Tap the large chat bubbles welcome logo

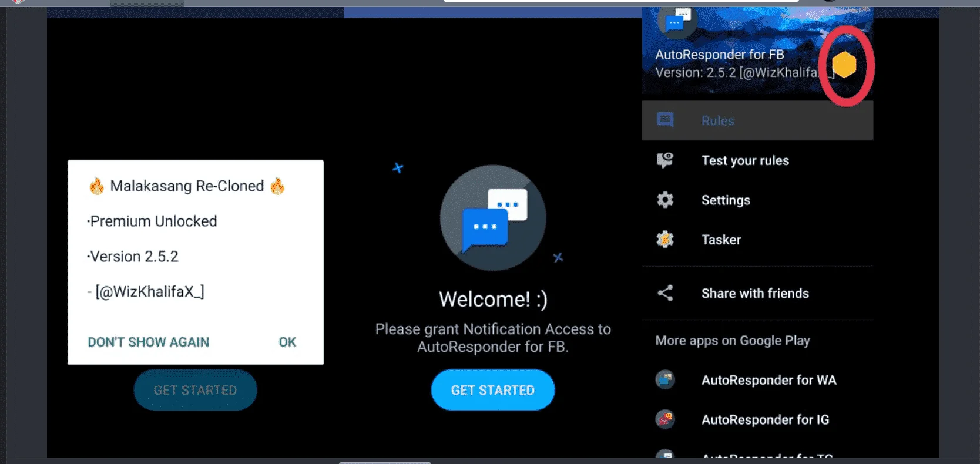pyautogui.click(x=493, y=218)
